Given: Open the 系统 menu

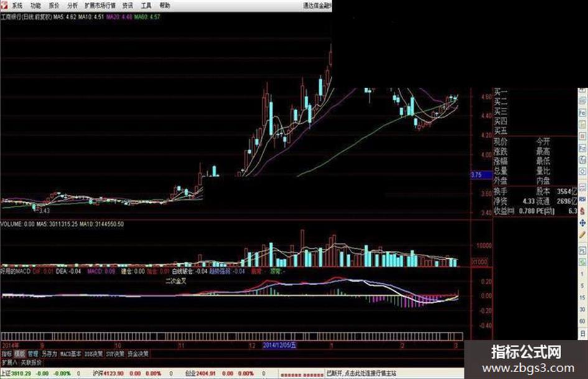Looking at the screenshot, I should tap(17, 6).
